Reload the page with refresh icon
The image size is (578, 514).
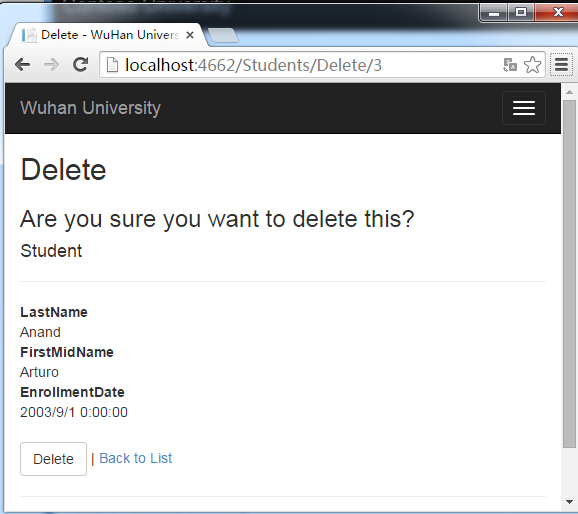80,65
